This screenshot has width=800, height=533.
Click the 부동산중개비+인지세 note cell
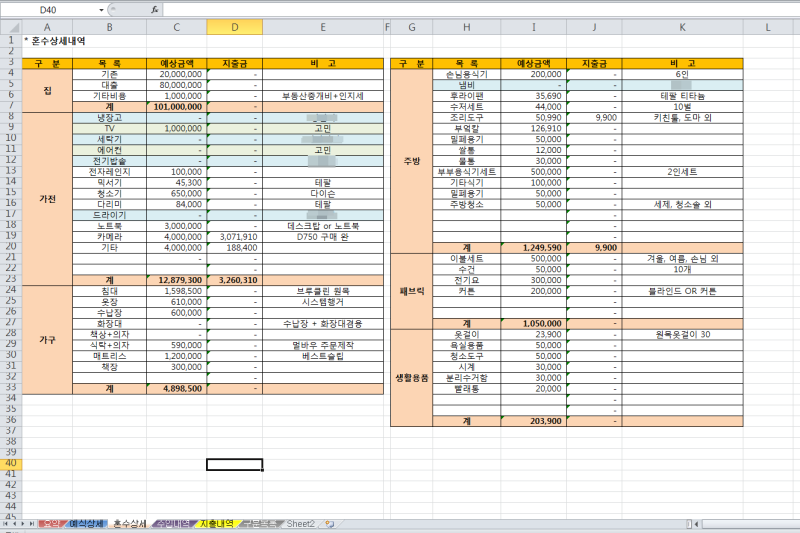click(x=323, y=96)
